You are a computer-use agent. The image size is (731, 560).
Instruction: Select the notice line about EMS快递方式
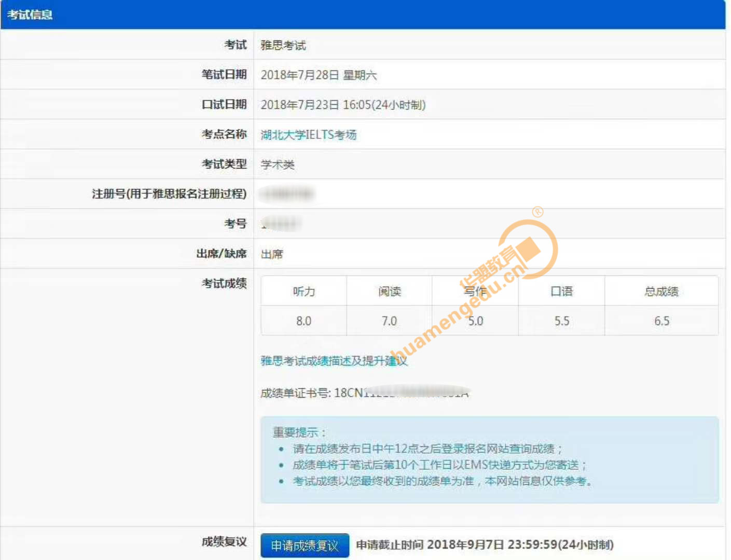[x=439, y=465]
